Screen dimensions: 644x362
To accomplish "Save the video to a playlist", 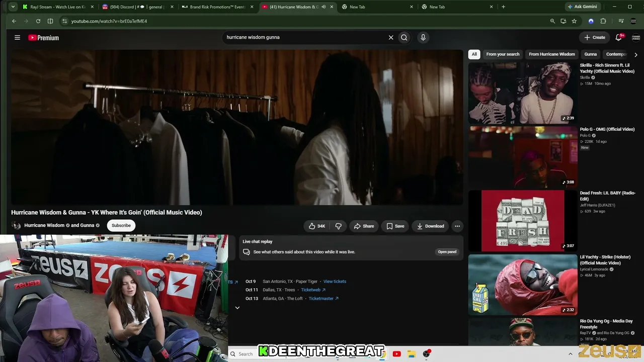I will tap(395, 226).
